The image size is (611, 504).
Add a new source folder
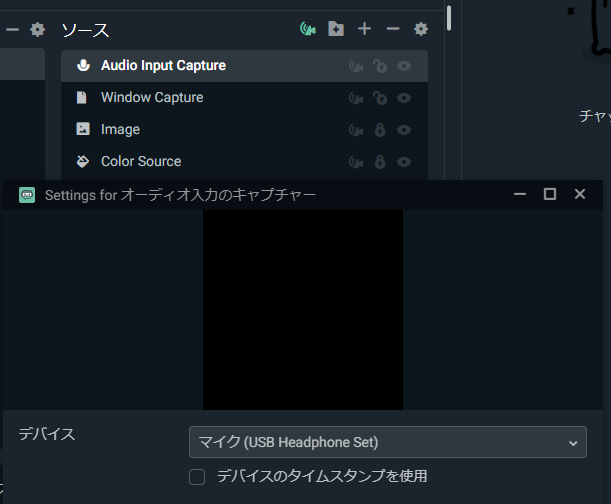point(336,29)
